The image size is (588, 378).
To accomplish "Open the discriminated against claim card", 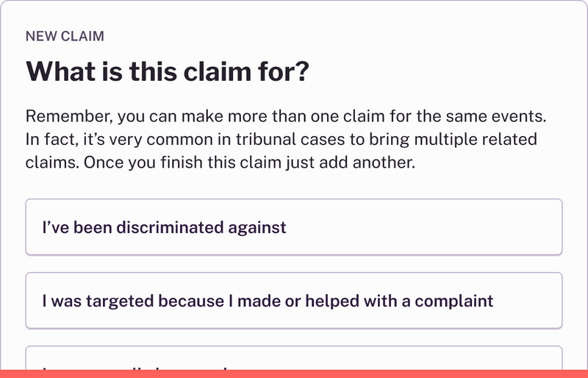I will click(294, 227).
